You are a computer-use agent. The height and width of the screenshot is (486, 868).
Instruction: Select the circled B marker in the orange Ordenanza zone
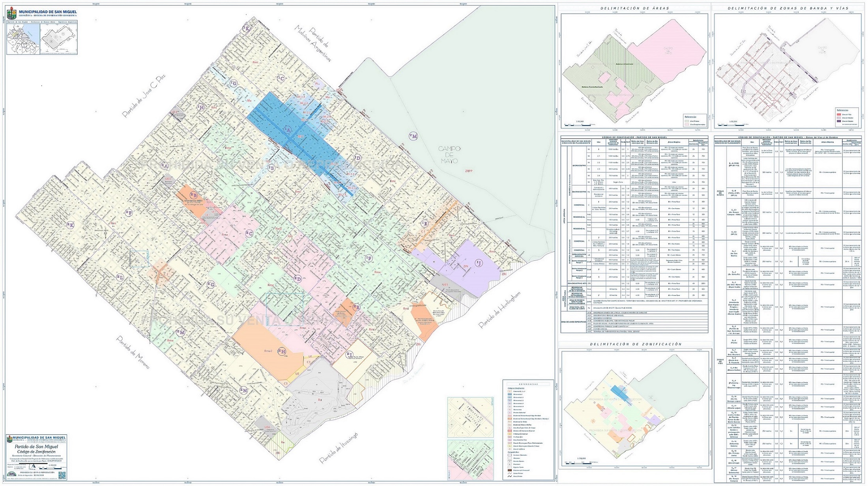(x=194, y=195)
